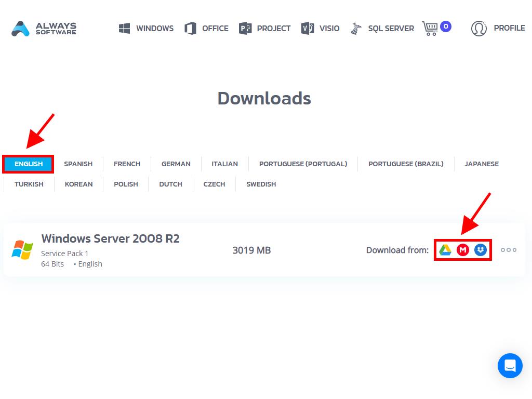Viewport: 532px width, 399px height.
Task: Select the Japanese language tab
Action: pyautogui.click(x=481, y=164)
